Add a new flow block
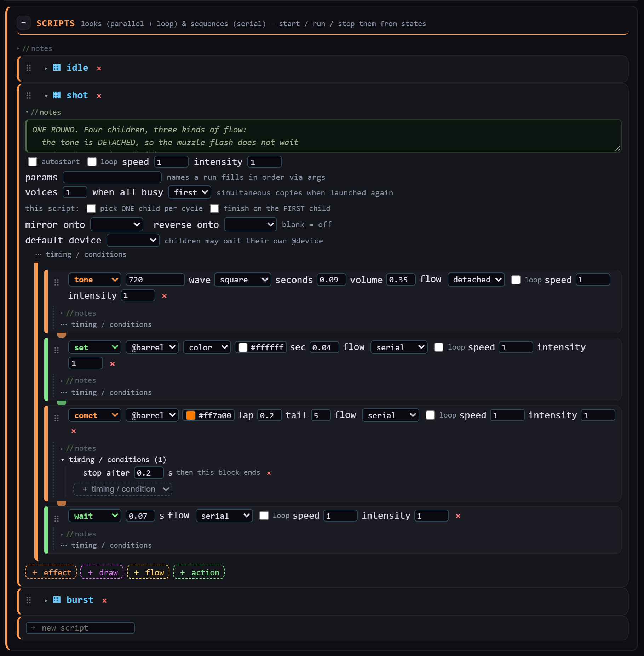The height and width of the screenshot is (656, 644). (x=148, y=572)
